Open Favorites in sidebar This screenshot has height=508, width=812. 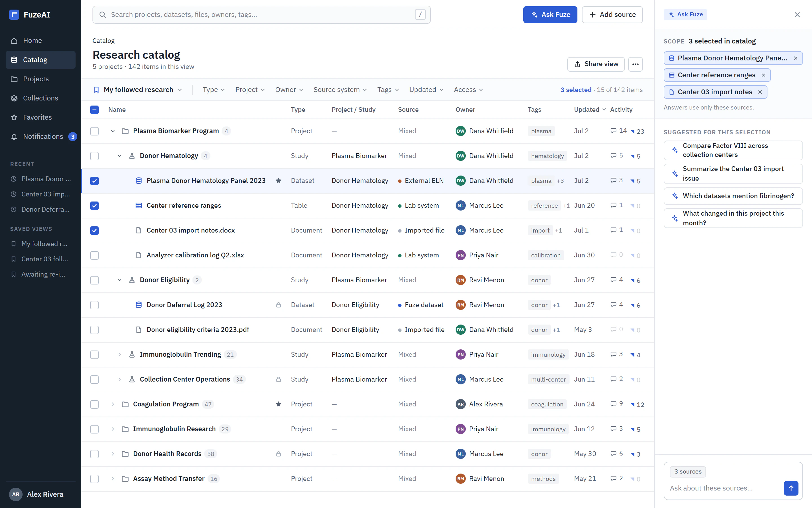[41, 117]
